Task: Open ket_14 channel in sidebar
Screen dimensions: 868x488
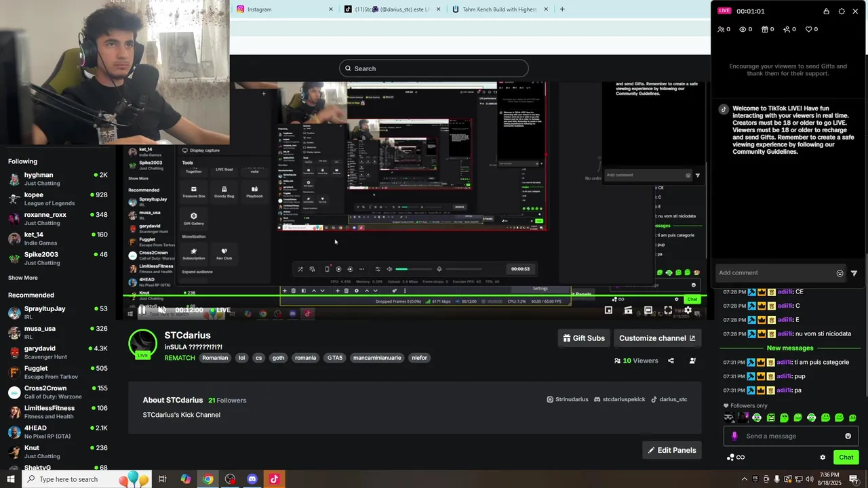Action: click(58, 239)
